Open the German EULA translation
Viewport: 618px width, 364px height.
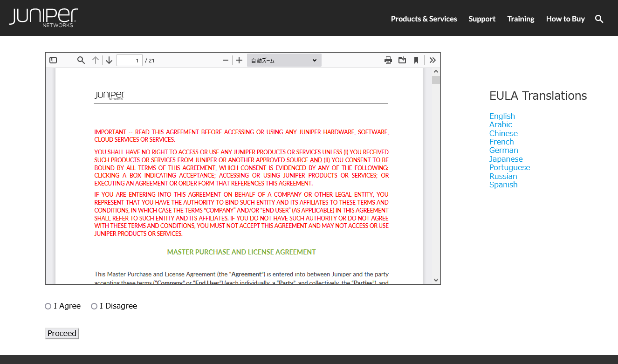(503, 150)
